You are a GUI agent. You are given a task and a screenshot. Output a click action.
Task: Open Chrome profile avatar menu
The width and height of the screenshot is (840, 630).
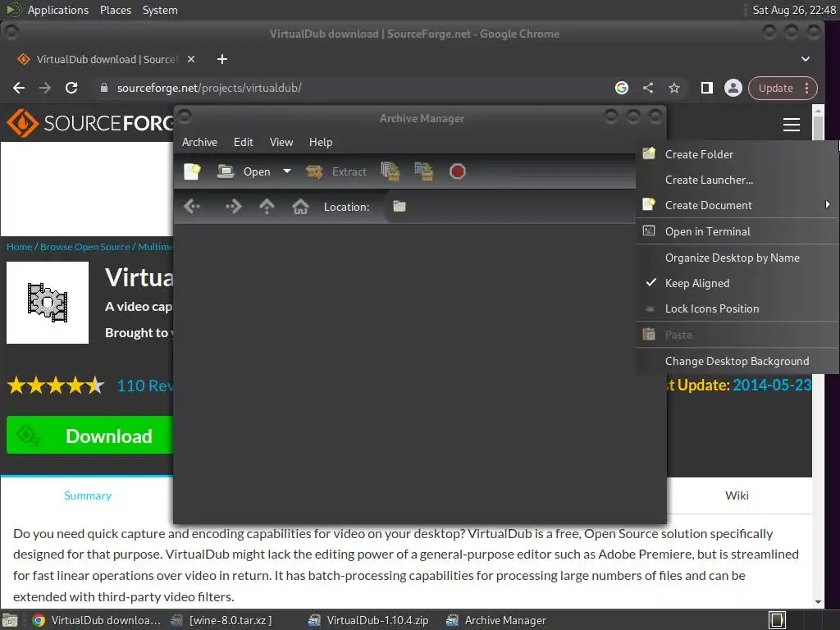(733, 88)
